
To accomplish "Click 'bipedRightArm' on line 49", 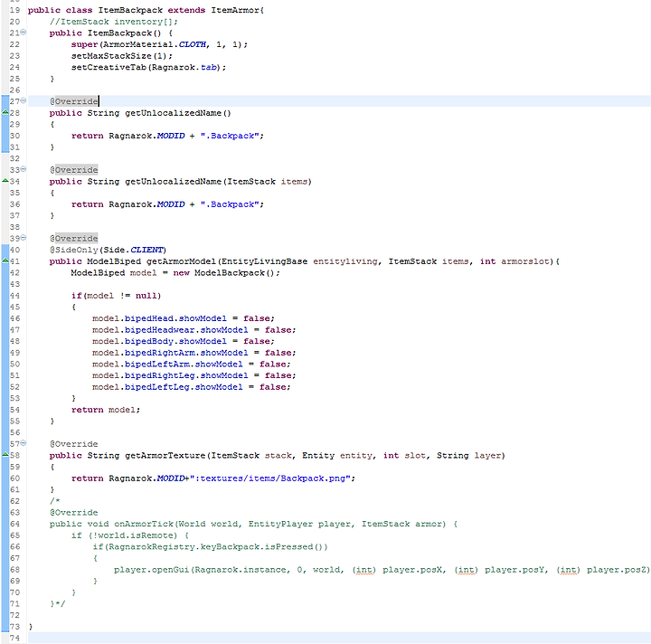I will click(159, 353).
